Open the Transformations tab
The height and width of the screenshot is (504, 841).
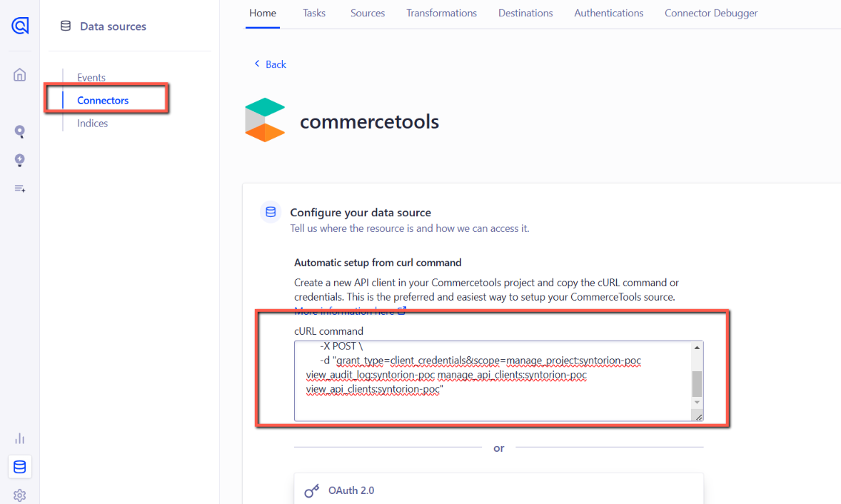[x=441, y=13]
